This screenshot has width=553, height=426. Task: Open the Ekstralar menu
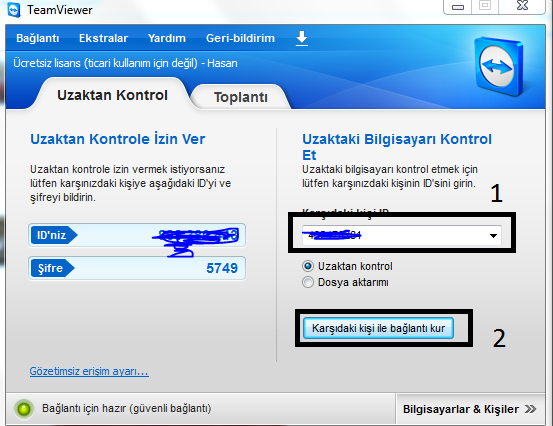click(103, 38)
